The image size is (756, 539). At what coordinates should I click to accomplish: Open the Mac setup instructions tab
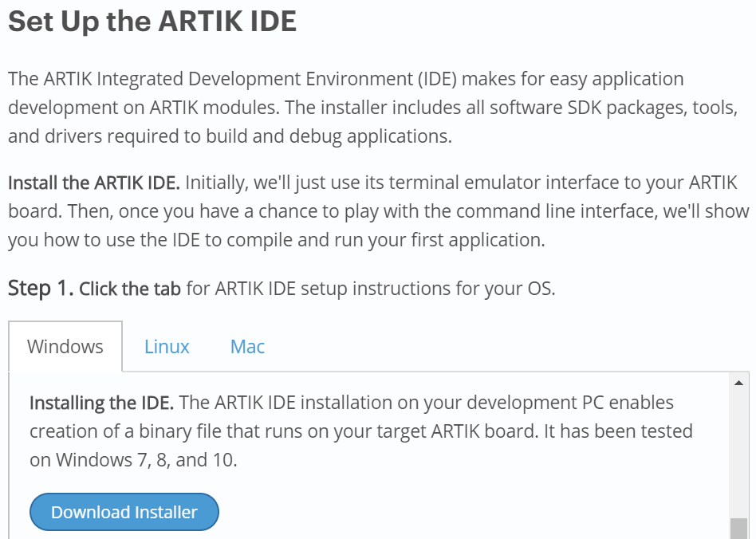coord(247,347)
